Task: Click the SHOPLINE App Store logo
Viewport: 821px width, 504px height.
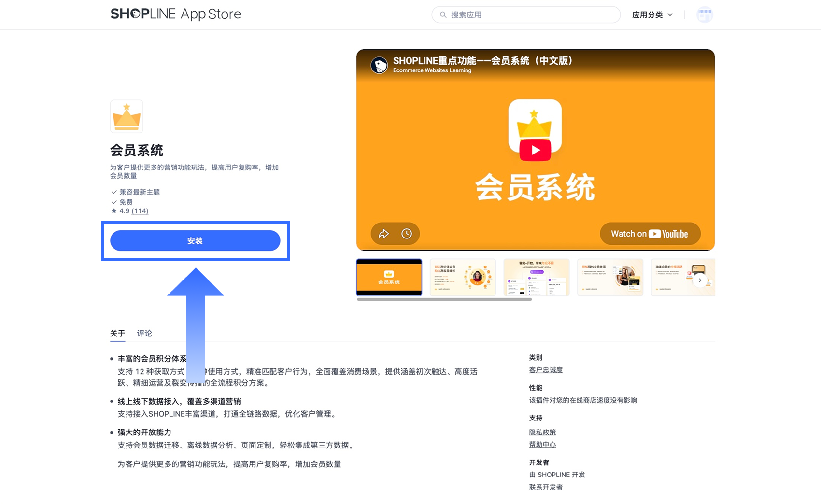Action: [176, 14]
